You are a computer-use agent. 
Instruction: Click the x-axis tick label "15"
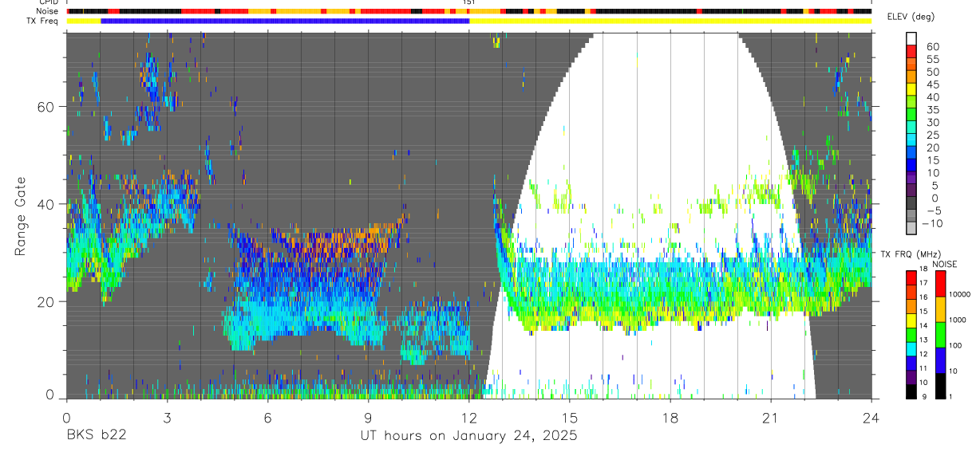tap(569, 417)
